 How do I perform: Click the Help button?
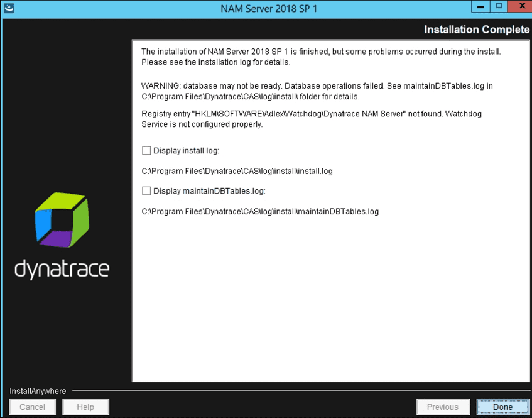pyautogui.click(x=85, y=407)
